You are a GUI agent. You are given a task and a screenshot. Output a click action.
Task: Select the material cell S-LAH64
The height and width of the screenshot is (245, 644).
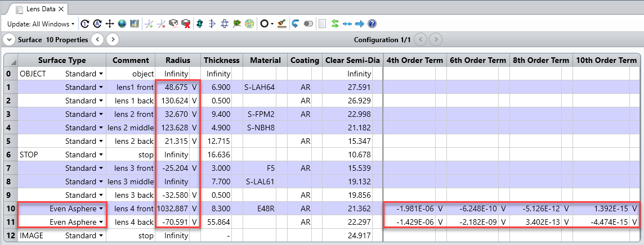tap(260, 87)
